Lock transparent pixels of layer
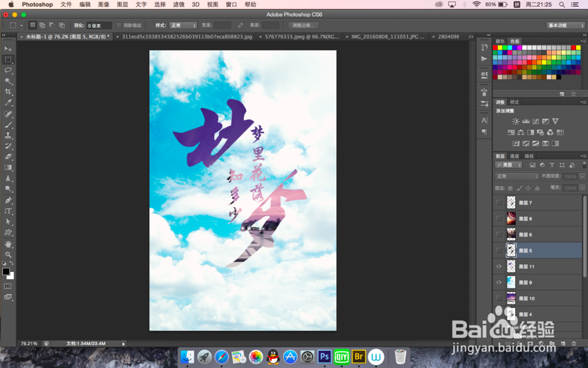 point(510,188)
